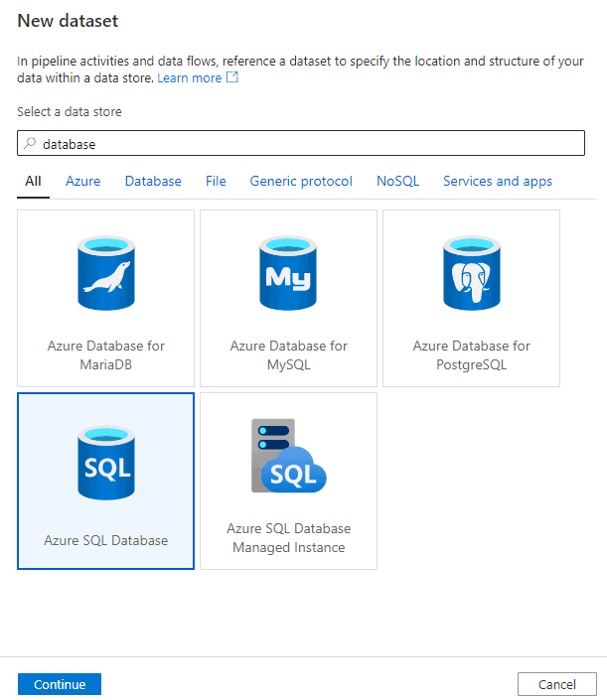607x700 pixels.
Task: Pick the Azure Database for PostgreSQL elephant icon
Action: 471,273
